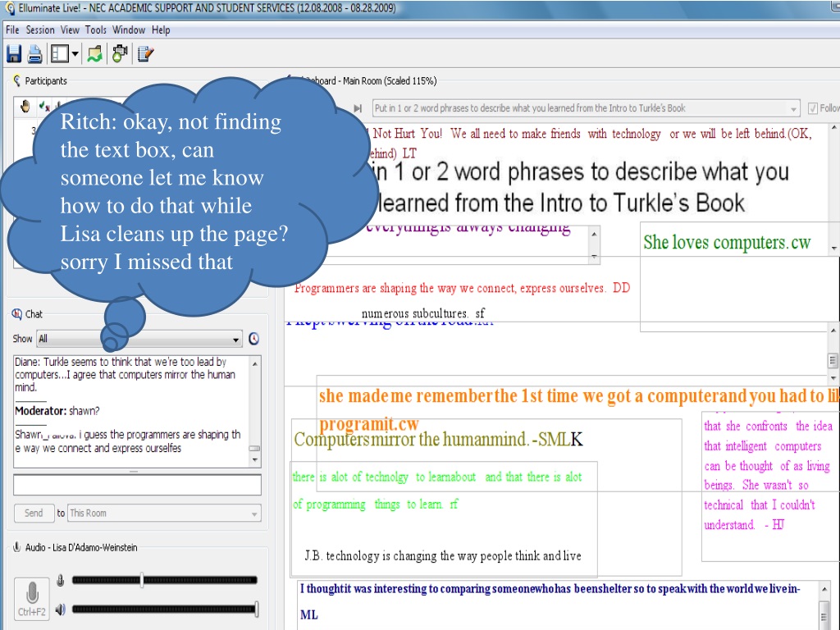840x630 pixels.
Task: Click scroll up arrow beside 'always changing' text box
Action: click(594, 235)
